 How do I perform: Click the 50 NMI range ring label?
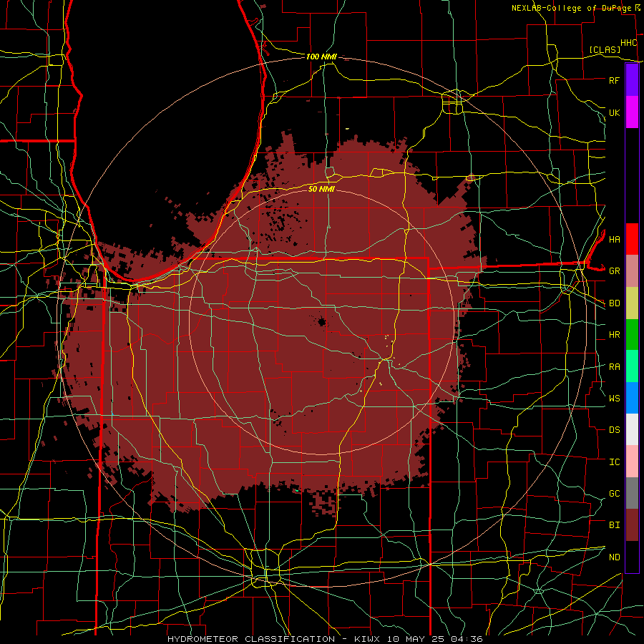(321, 189)
